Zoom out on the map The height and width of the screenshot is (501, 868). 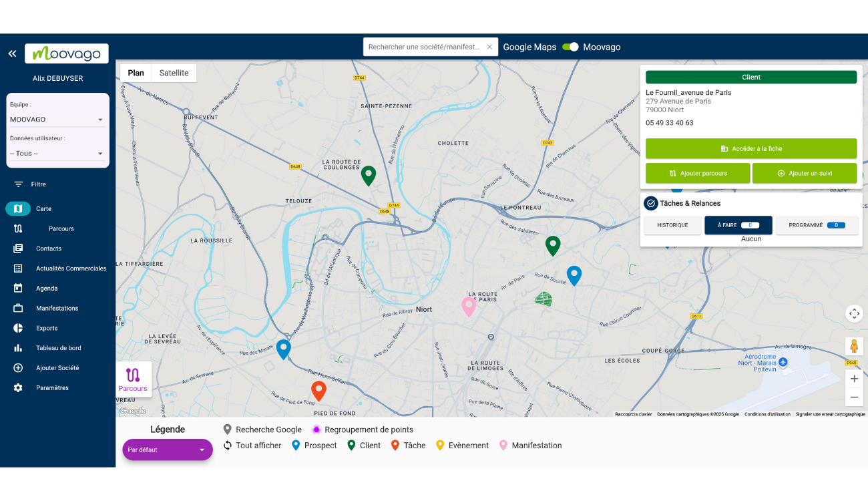(854, 397)
